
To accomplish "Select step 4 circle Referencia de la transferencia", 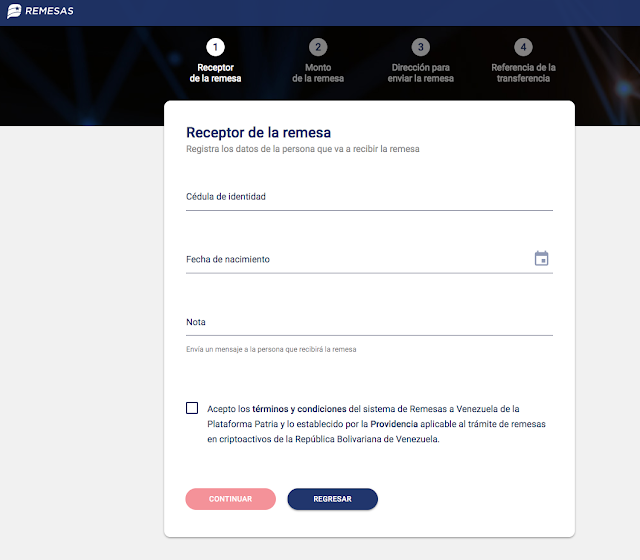I will tap(523, 47).
